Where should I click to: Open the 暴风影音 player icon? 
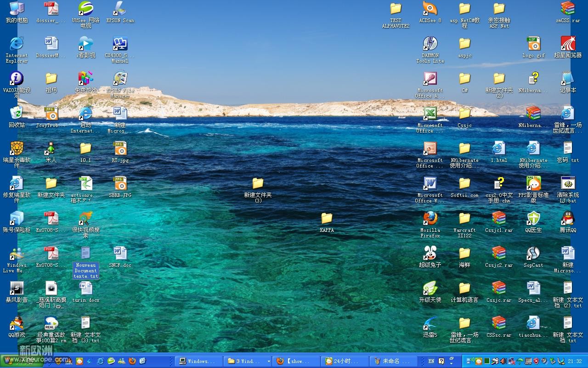(17, 291)
